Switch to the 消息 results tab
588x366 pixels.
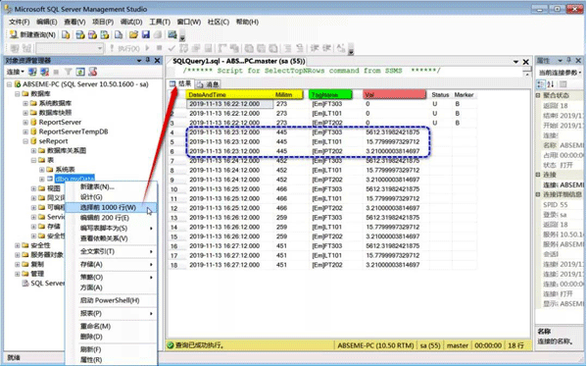[x=208, y=84]
